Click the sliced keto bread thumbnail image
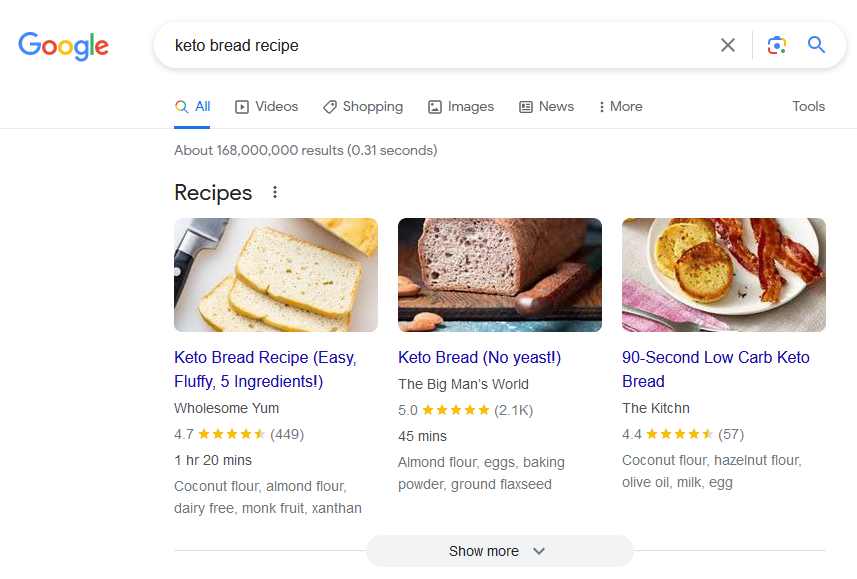857x579 pixels. (276, 275)
